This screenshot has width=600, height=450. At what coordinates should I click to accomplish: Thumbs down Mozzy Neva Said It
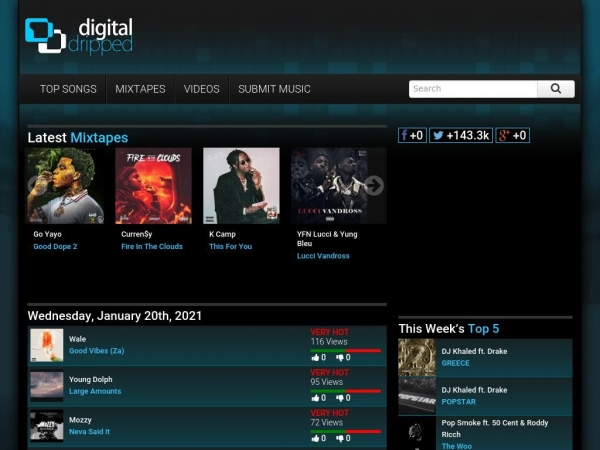[x=339, y=438]
